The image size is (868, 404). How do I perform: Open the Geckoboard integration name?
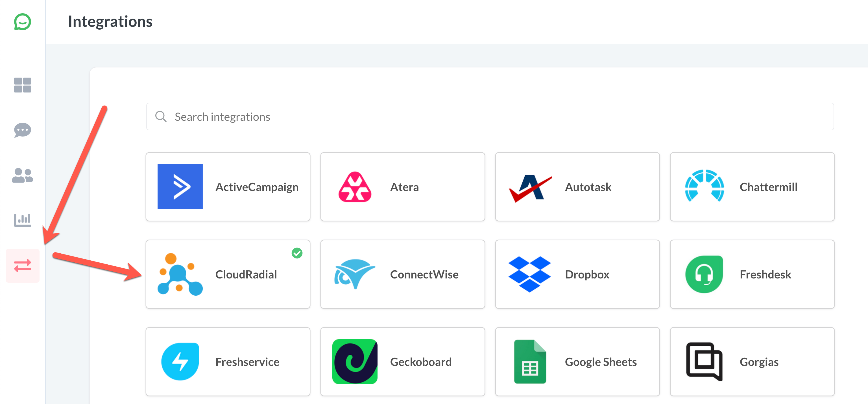point(420,362)
